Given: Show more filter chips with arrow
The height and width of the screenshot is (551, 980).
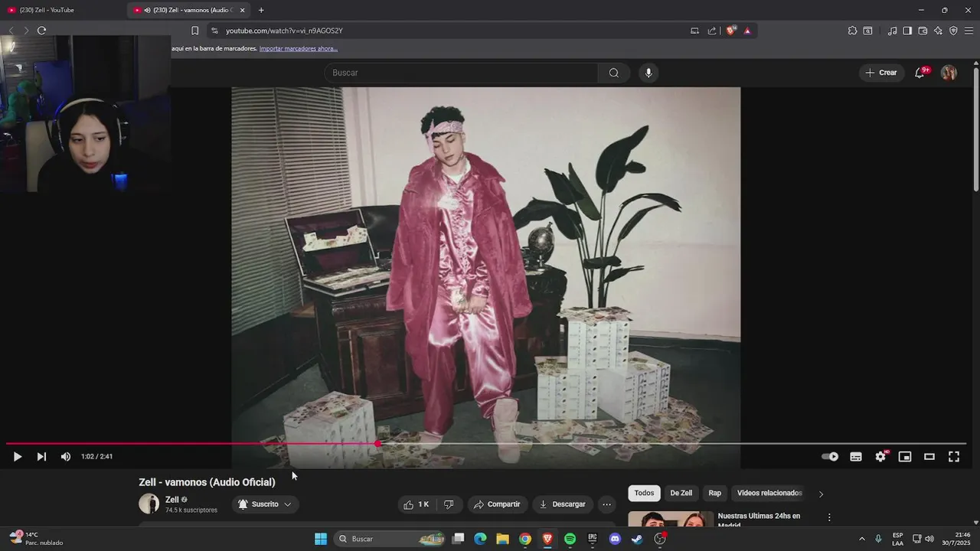Looking at the screenshot, I should coord(821,494).
